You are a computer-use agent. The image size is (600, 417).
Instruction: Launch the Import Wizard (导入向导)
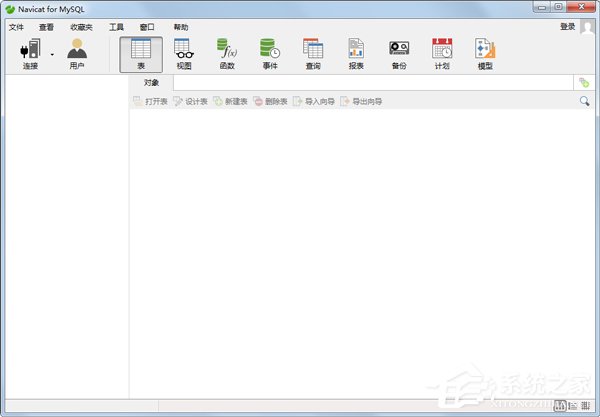[x=314, y=101]
